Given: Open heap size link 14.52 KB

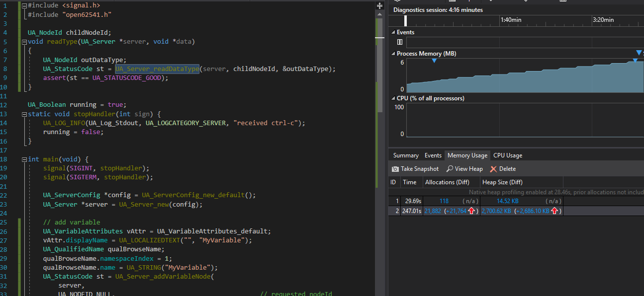Looking at the screenshot, I should pyautogui.click(x=508, y=201).
